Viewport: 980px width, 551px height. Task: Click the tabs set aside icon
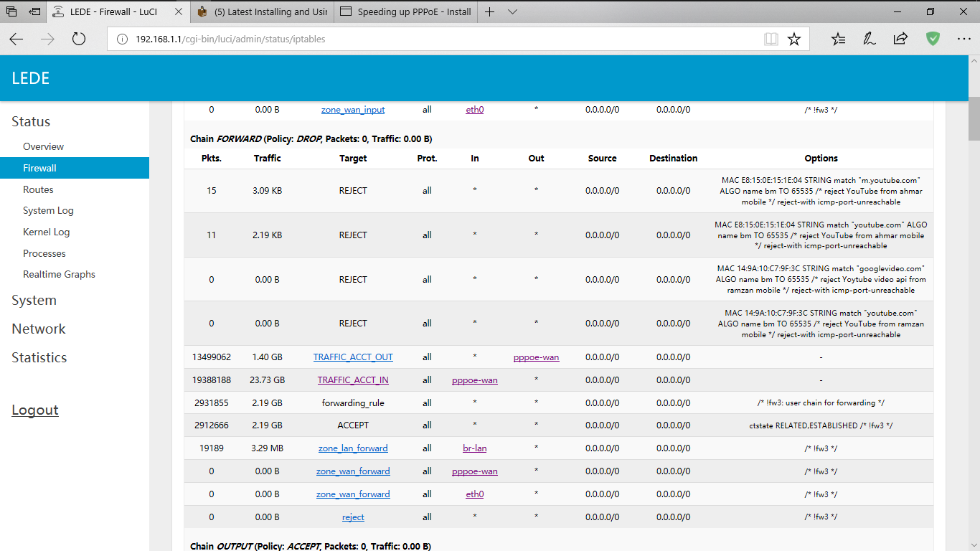point(11,11)
